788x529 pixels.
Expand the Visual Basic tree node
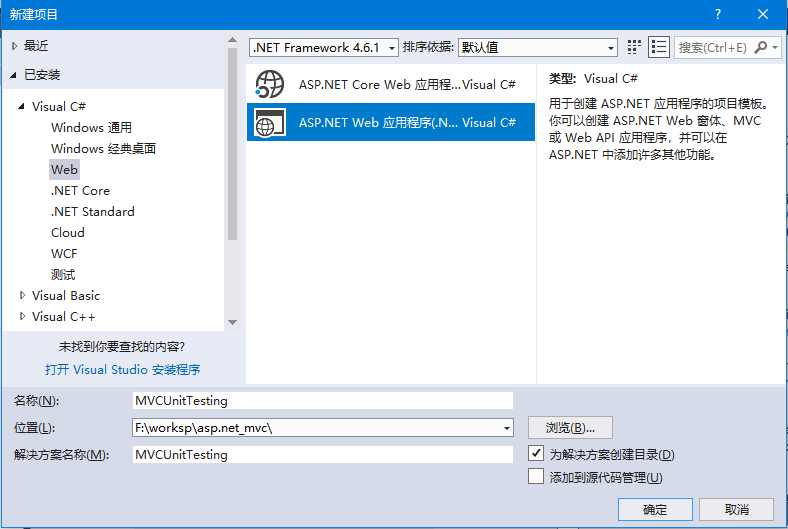(x=23, y=296)
